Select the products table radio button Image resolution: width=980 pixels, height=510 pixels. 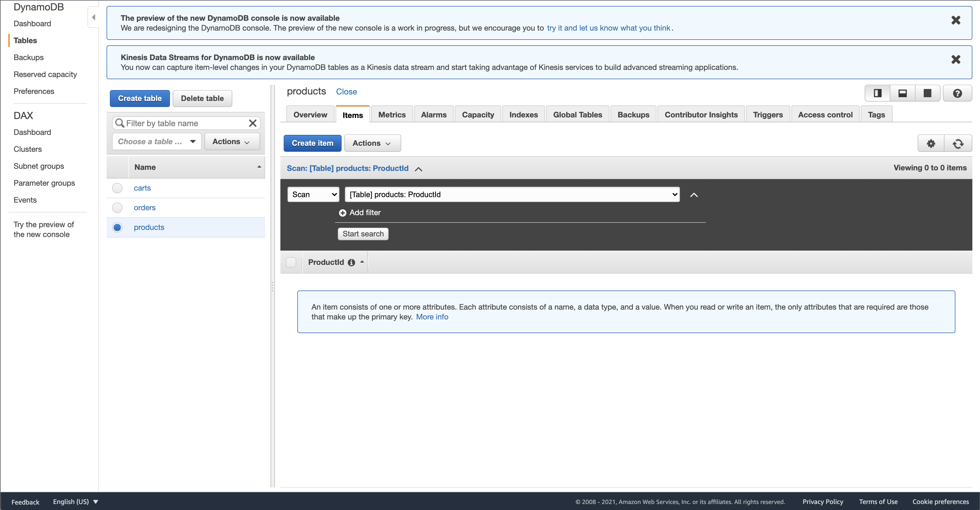coord(117,227)
